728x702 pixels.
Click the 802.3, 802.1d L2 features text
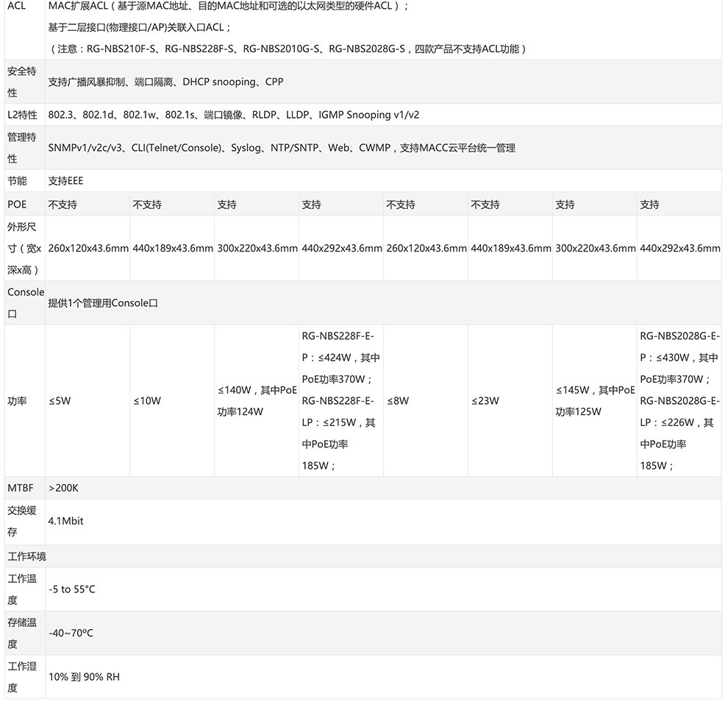(234, 115)
